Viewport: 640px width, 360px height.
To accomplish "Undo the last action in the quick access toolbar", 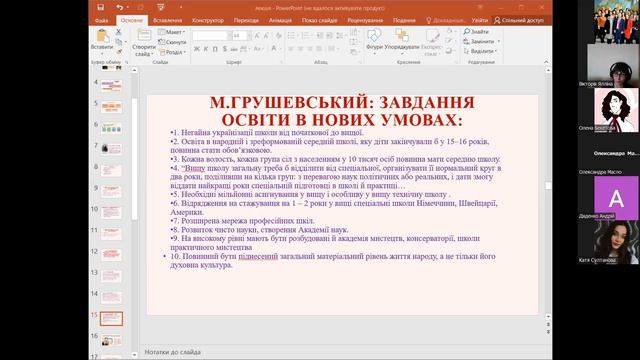I will point(119,7).
